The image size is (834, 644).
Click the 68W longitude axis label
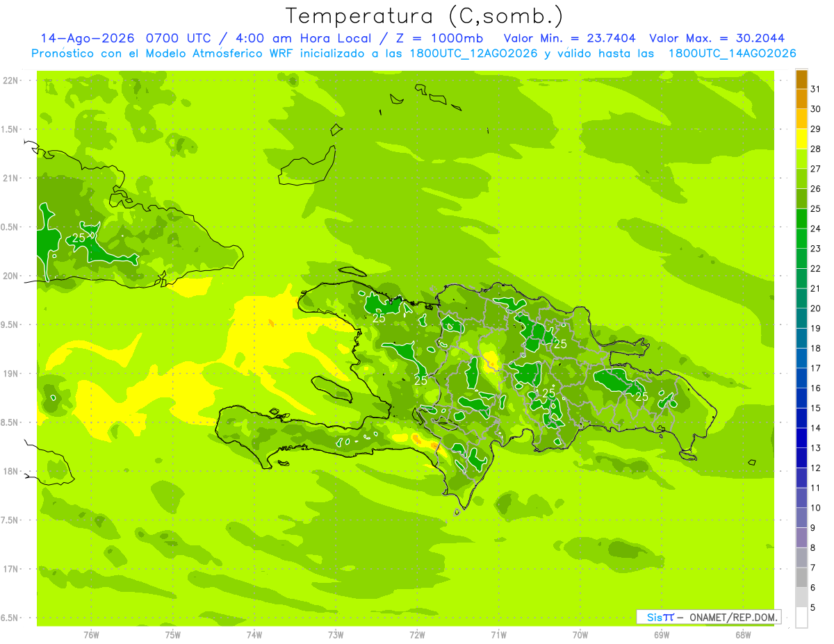tap(742, 635)
